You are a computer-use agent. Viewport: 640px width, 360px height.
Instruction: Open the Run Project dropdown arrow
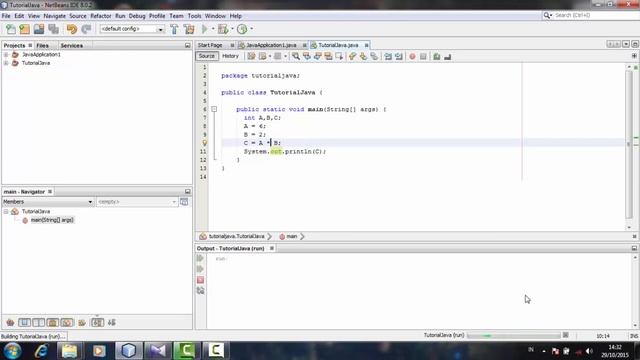(x=213, y=29)
